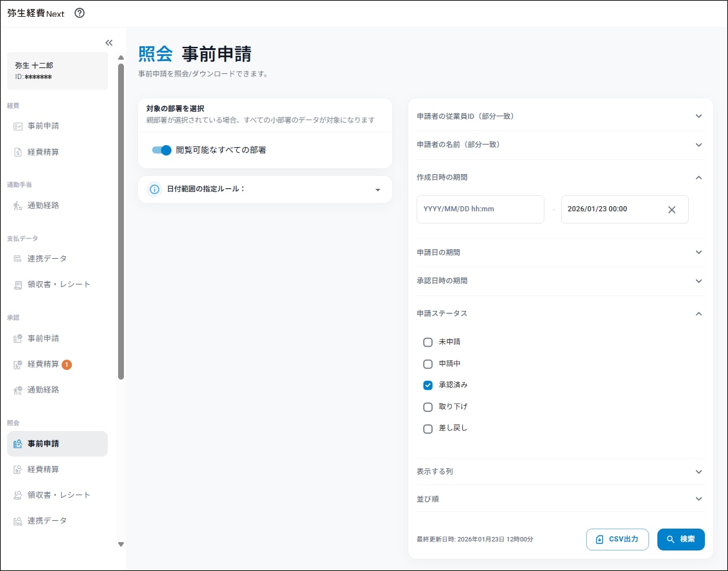Expand the 申請者の従業員ID filter section

(698, 116)
